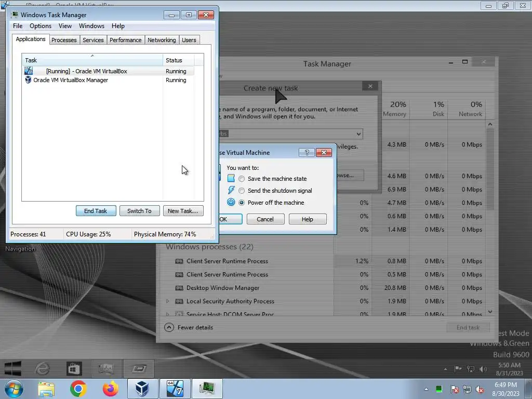Viewport: 532px width, 399px height.
Task: Switch to the Networking tab
Action: pos(162,40)
